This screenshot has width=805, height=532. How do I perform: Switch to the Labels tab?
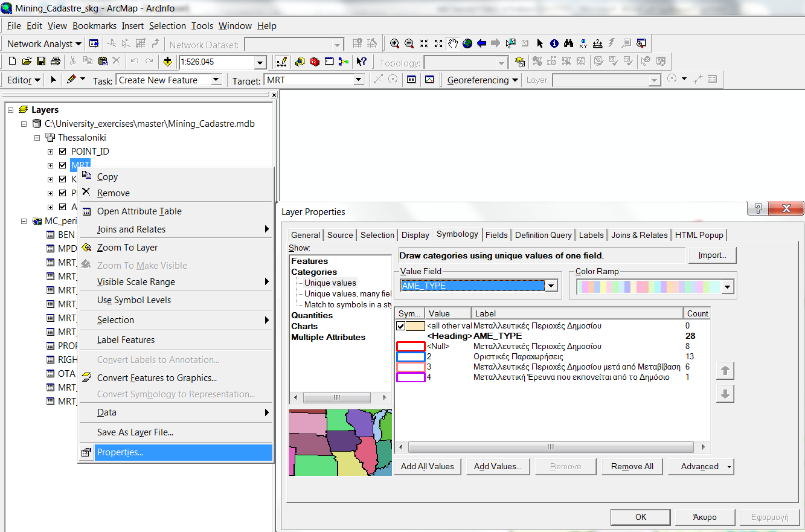(x=591, y=235)
